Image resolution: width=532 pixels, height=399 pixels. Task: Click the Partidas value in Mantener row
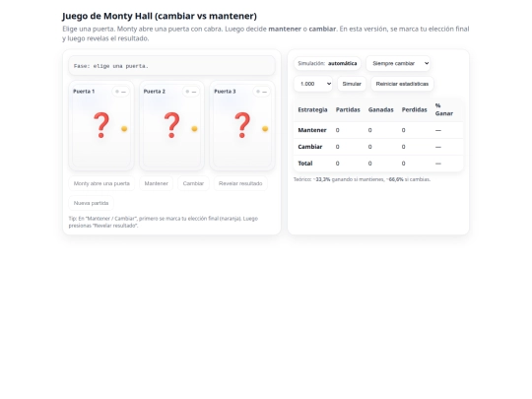[x=337, y=130]
